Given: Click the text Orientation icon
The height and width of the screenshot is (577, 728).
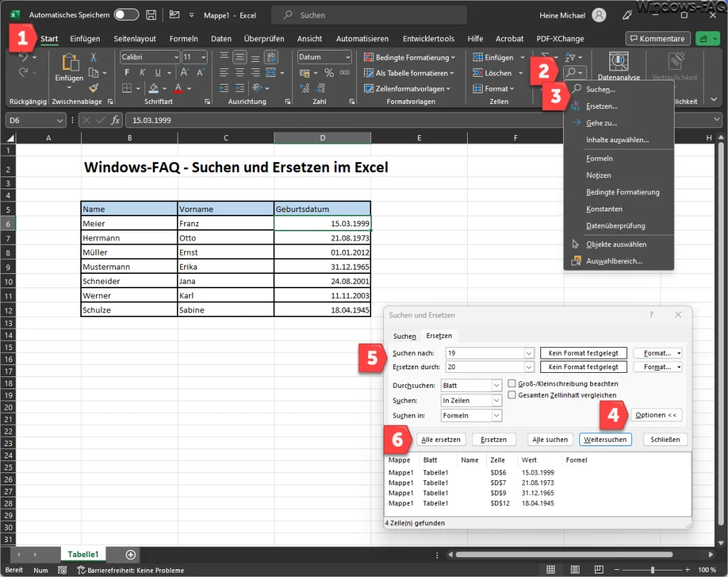Looking at the screenshot, I should pyautogui.click(x=257, y=88).
